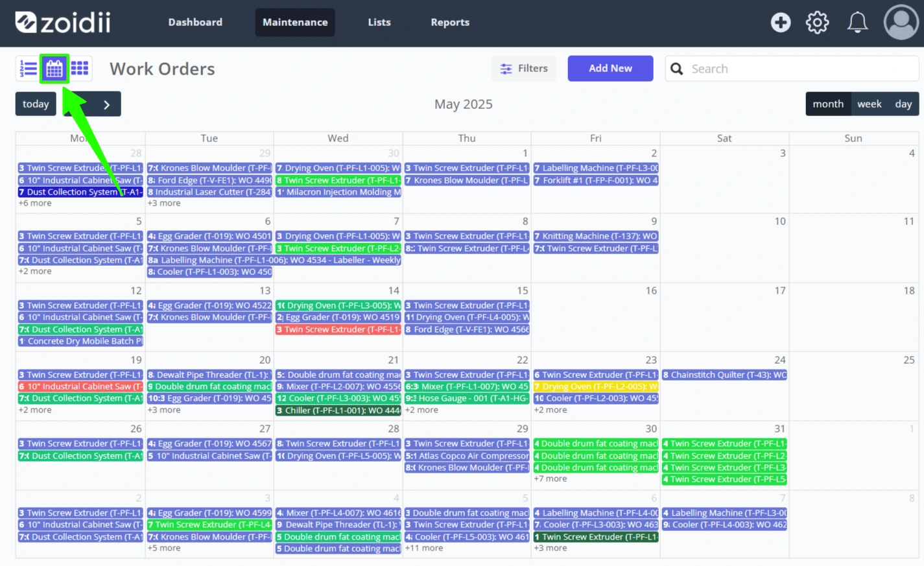Switch to grid tile view

click(80, 69)
